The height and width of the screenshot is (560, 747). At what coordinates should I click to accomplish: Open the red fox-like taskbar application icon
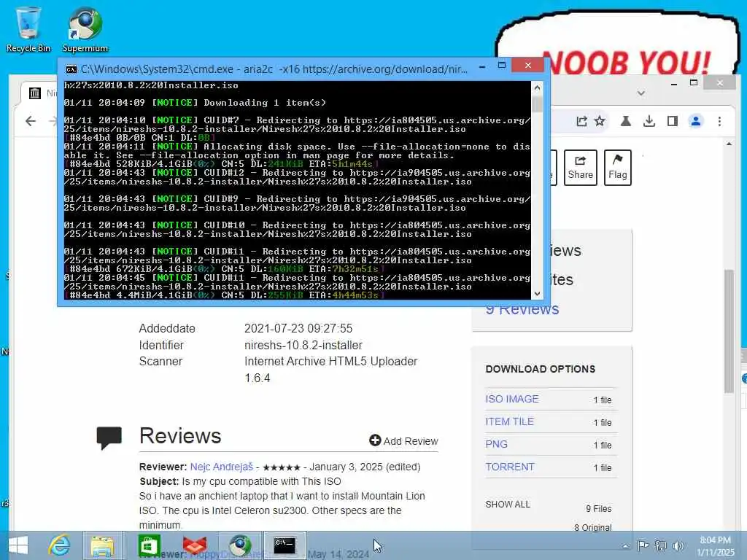click(194, 545)
